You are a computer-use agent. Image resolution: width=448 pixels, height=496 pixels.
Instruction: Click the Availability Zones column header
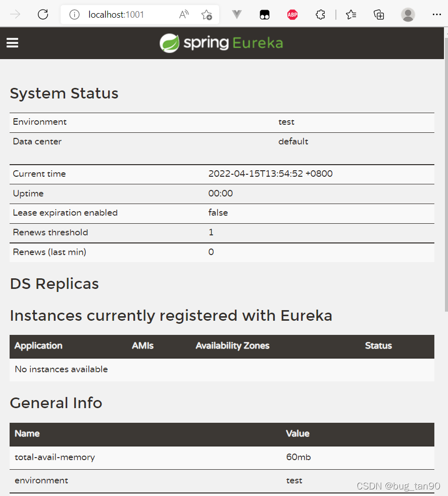[x=232, y=346]
